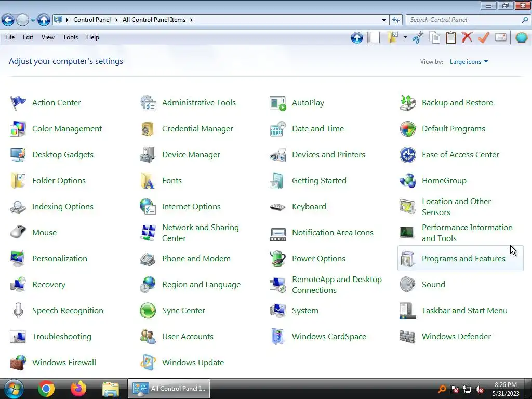Open the Windows Defender link
532x399 pixels.
pos(456,337)
